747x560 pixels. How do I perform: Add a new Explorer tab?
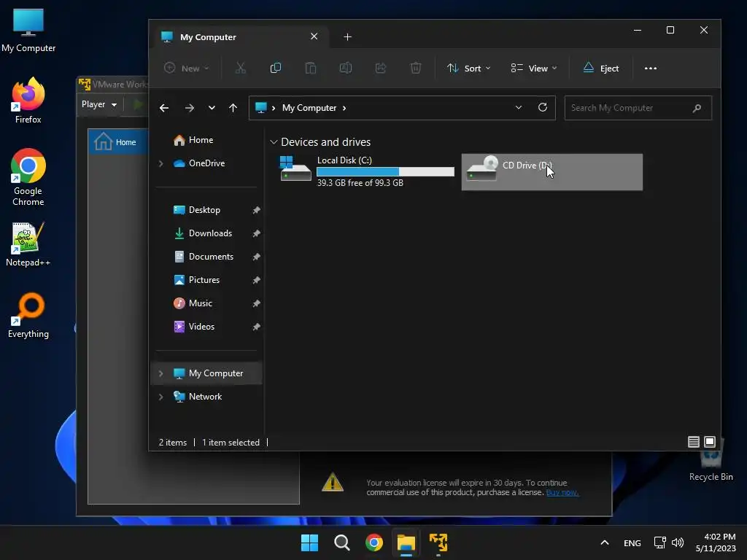click(x=348, y=36)
